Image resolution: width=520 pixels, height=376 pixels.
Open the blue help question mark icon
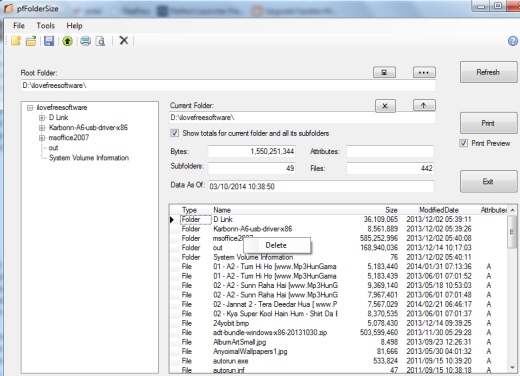point(513,41)
